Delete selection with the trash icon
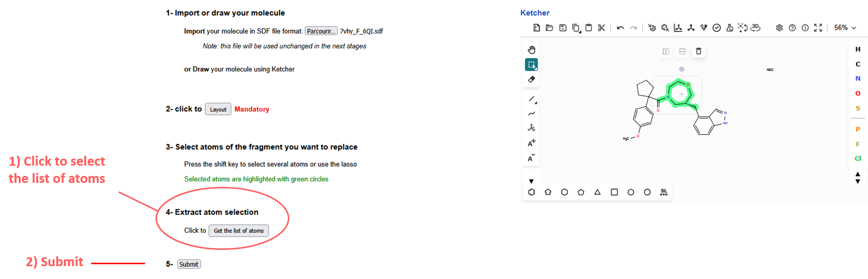 click(698, 51)
